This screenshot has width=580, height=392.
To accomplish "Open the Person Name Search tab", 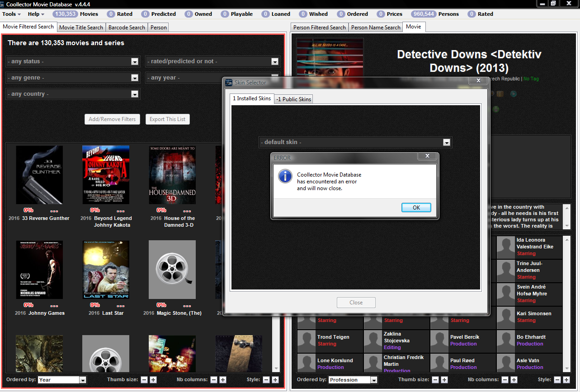I will tap(376, 28).
